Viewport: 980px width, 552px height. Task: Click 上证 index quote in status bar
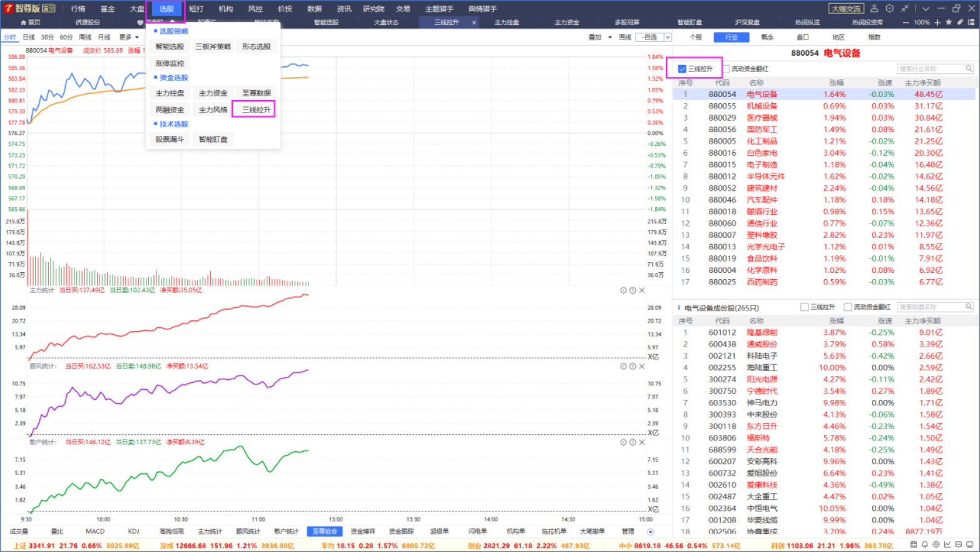click(x=76, y=546)
